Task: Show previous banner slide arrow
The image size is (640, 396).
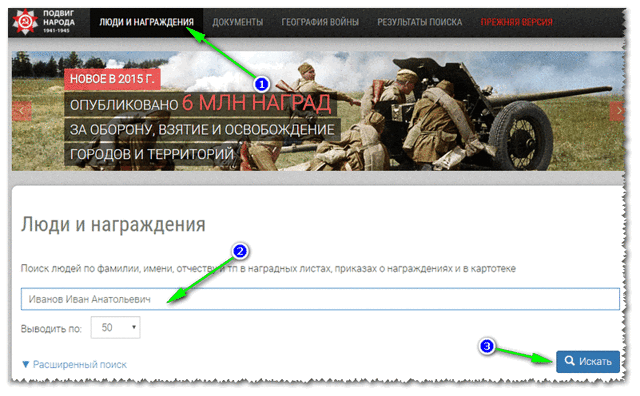Action: pos(22,111)
